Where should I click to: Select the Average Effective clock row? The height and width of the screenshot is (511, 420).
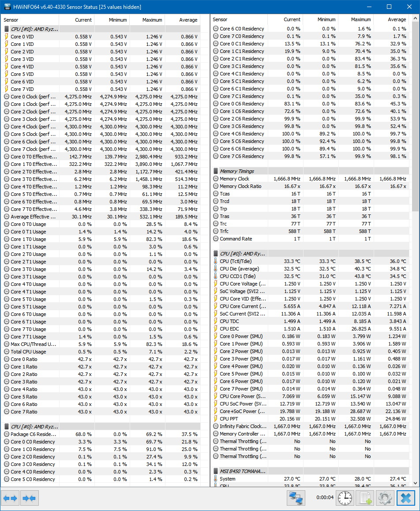click(101, 217)
